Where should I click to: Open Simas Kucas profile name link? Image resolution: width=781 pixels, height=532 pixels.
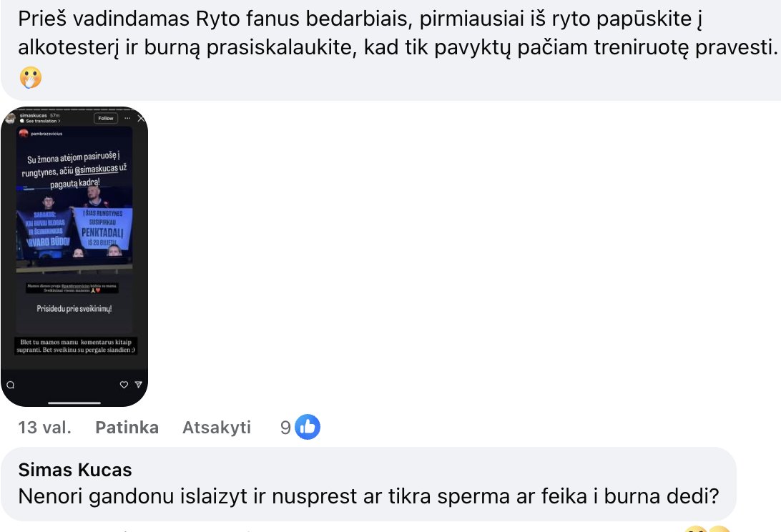pos(75,470)
